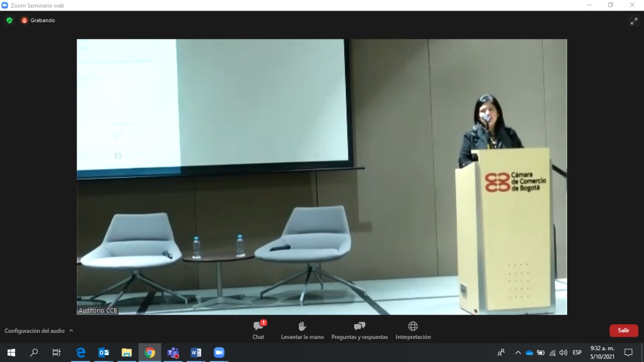
Task: Raise your hand with Levantar la mano
Action: click(302, 330)
